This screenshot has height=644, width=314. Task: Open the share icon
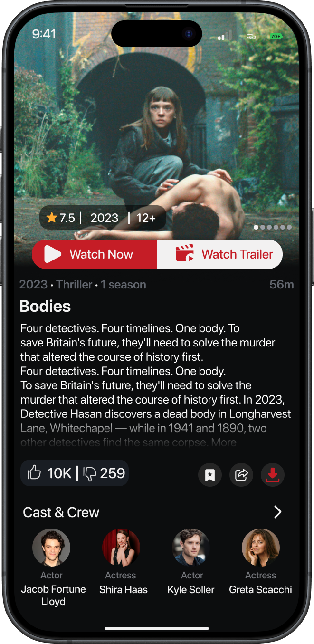click(x=241, y=475)
